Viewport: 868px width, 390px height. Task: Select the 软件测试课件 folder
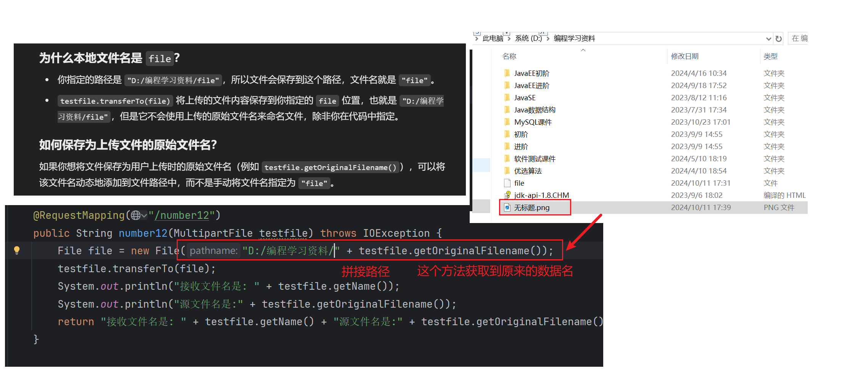pos(535,159)
